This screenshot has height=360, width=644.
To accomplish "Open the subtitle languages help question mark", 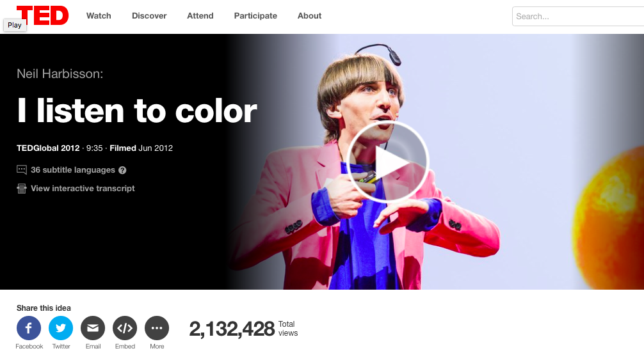I will [122, 170].
